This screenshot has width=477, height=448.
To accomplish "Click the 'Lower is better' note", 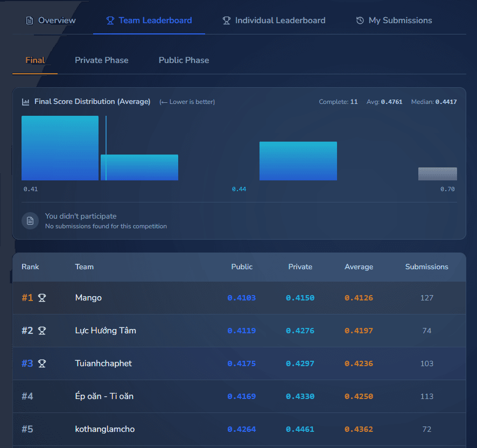I will [187, 102].
